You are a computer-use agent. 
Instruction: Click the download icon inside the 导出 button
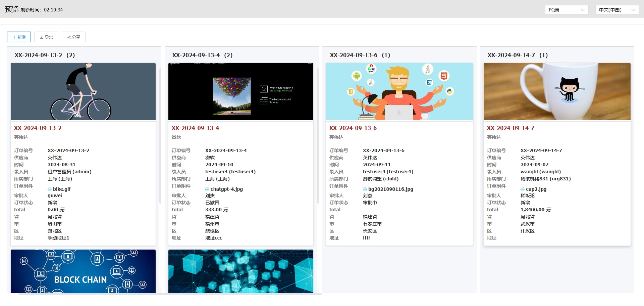tap(42, 37)
